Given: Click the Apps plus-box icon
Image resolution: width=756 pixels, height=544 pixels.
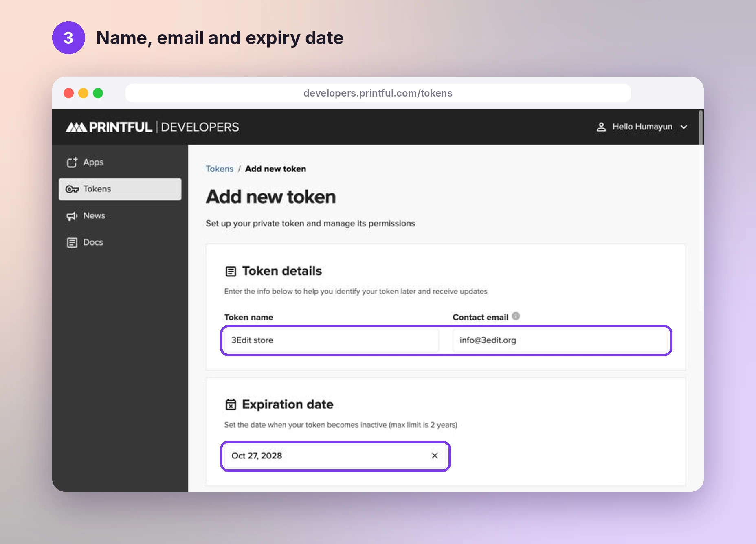Looking at the screenshot, I should pyautogui.click(x=72, y=162).
